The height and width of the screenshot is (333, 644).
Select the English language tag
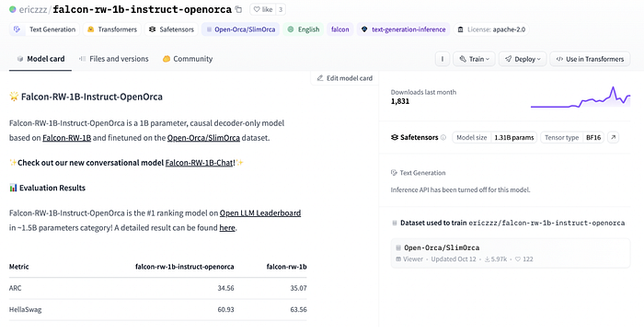tap(304, 29)
